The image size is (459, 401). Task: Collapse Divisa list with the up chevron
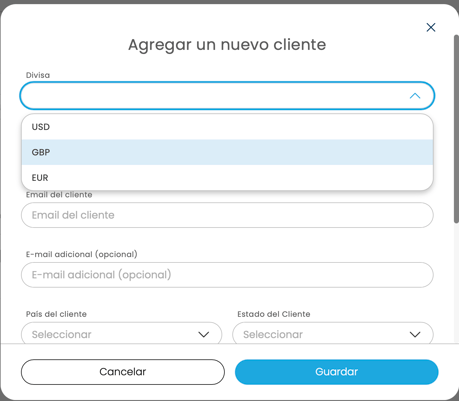(x=415, y=96)
